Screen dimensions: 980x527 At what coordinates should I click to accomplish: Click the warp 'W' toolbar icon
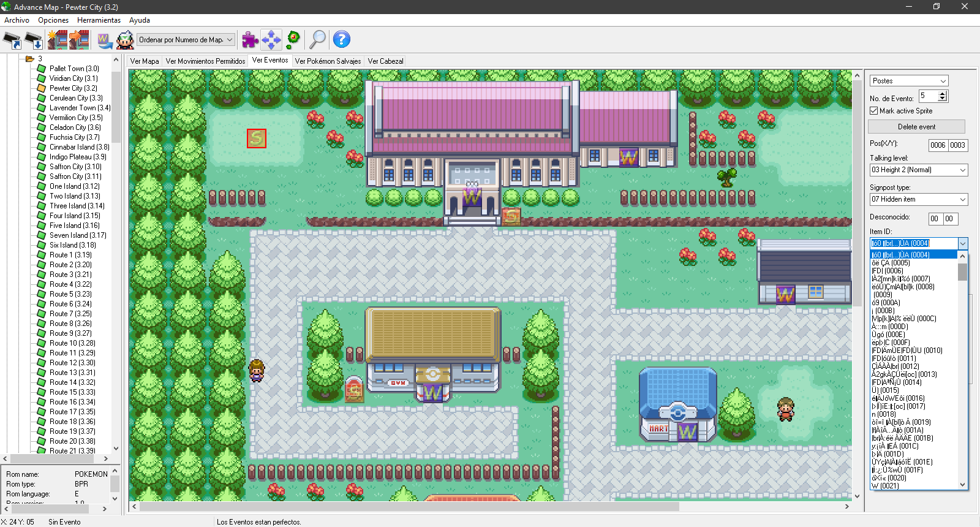(x=105, y=40)
